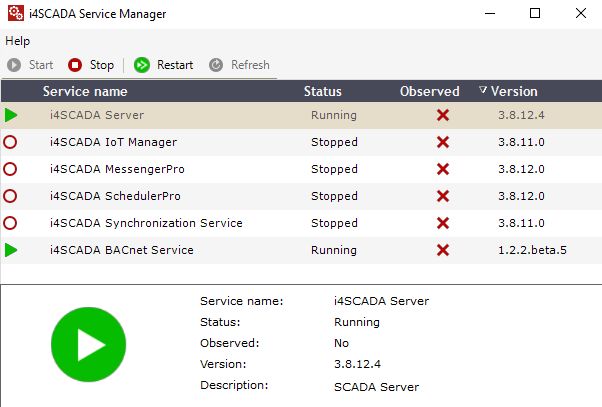This screenshot has width=602, height=407.
Task: Click stopped circle icon for Synchronization Service
Action: pyautogui.click(x=10, y=223)
